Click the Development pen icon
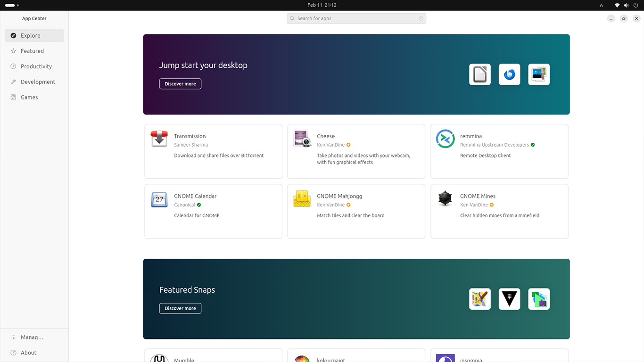Image resolution: width=644 pixels, height=362 pixels. 13,82
